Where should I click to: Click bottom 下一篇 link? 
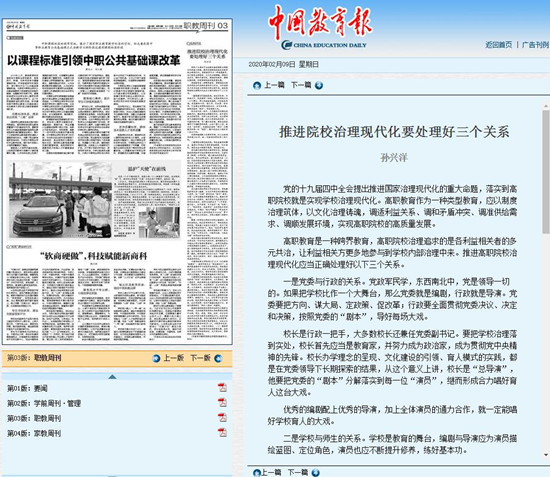click(298, 472)
